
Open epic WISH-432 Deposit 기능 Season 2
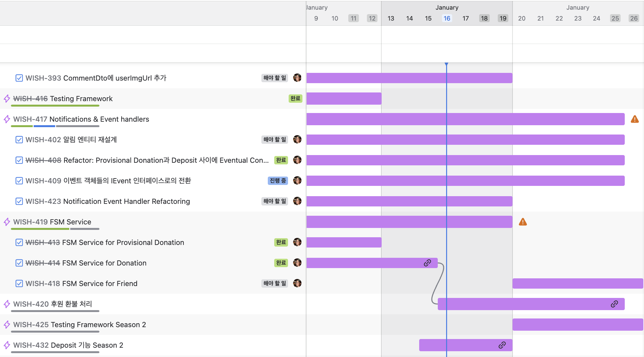click(x=68, y=345)
